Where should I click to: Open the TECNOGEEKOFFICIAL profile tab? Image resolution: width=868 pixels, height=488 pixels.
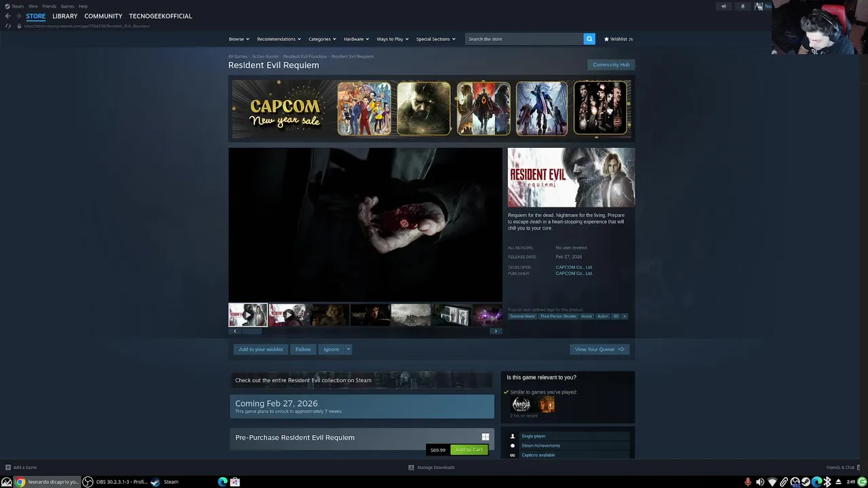[x=161, y=16]
